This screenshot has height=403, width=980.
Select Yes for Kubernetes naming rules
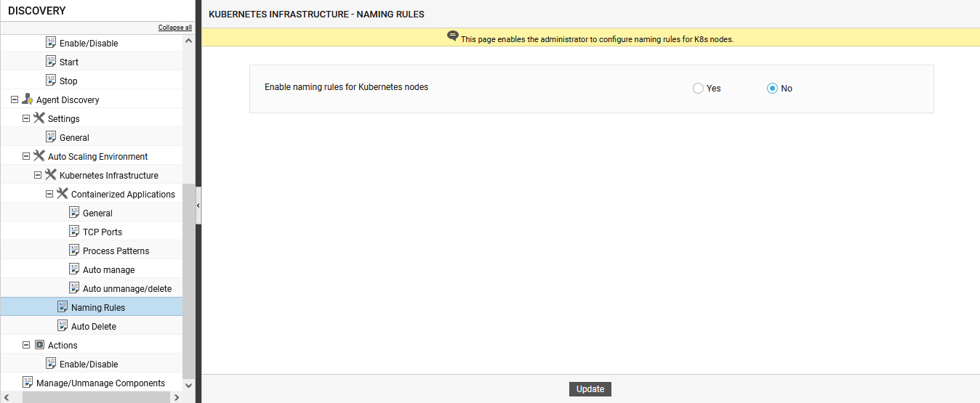pos(698,89)
